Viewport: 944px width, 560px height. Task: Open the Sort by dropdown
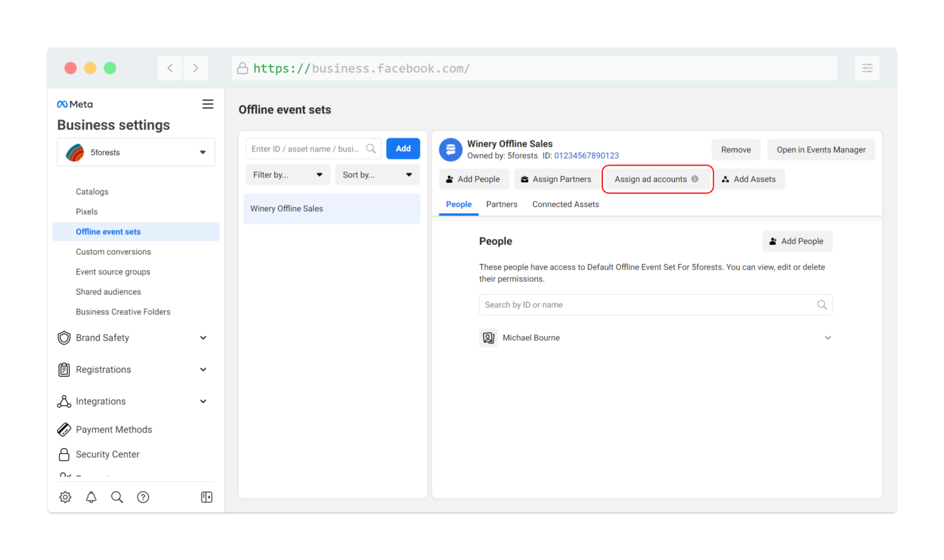coord(378,174)
